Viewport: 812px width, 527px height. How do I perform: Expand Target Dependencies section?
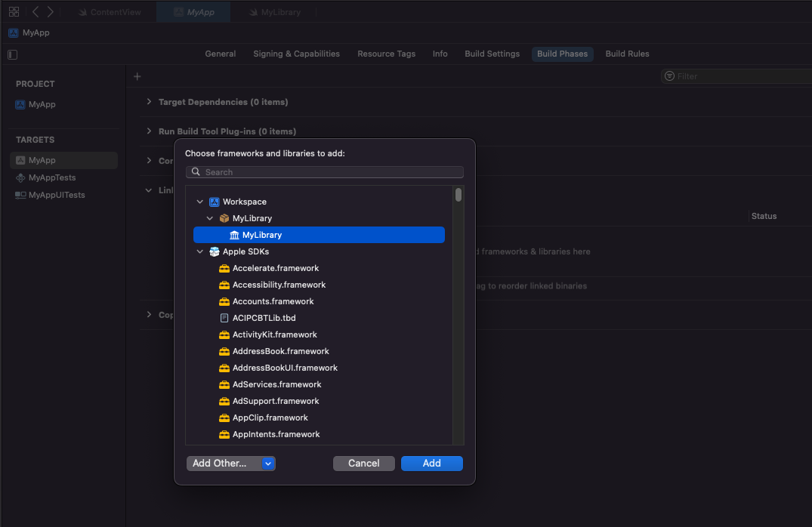[149, 102]
